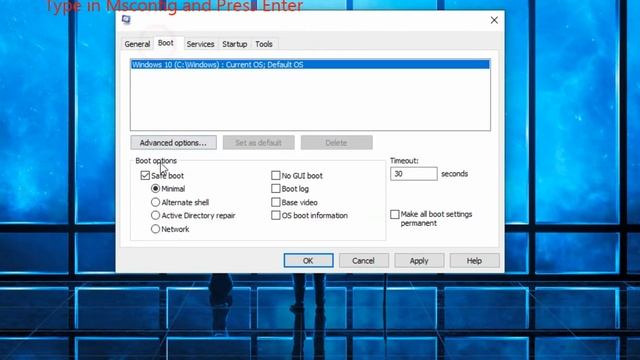Select the Network safe boot option
Image resolution: width=640 pixels, height=360 pixels.
pyautogui.click(x=155, y=229)
